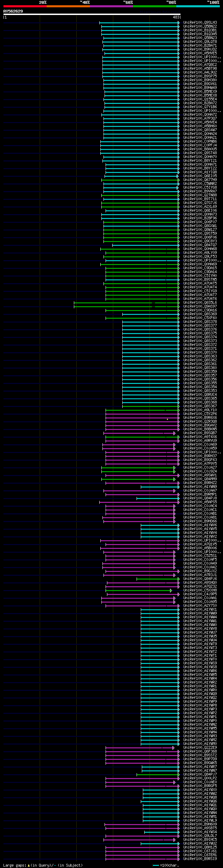Select hit label UniRef100_B5MEX9
The width and height of the screenshot is (223, 868).
click(200, 92)
